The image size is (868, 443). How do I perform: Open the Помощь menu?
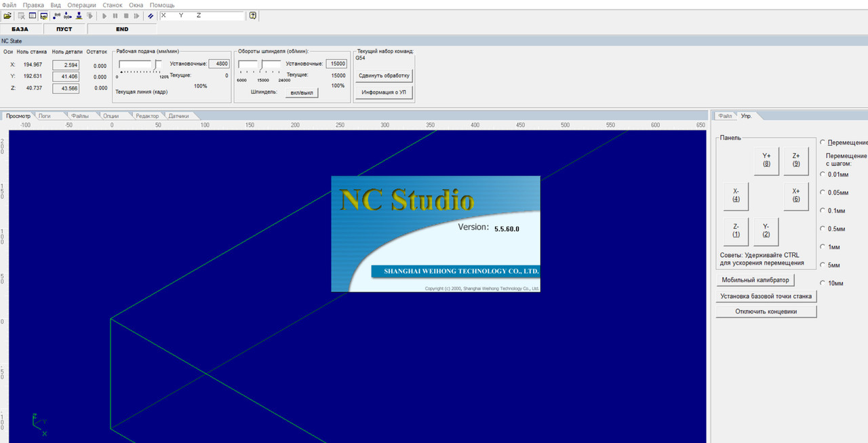[x=162, y=5]
